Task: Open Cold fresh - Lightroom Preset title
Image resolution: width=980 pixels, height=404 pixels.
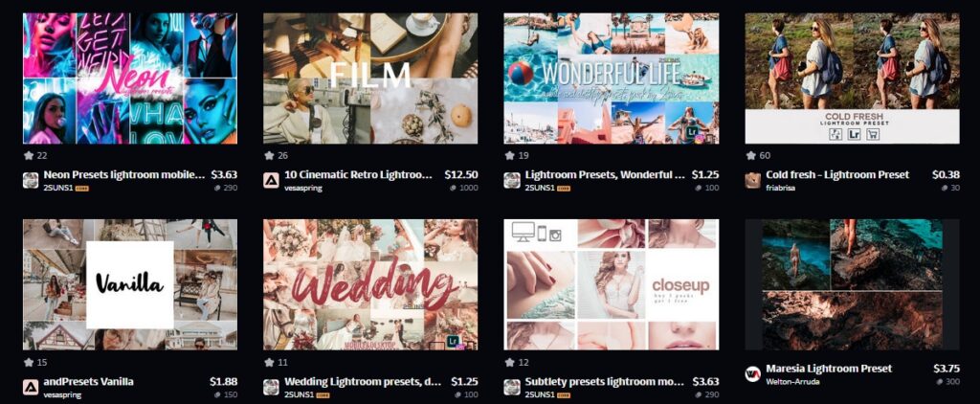Action: tap(837, 175)
